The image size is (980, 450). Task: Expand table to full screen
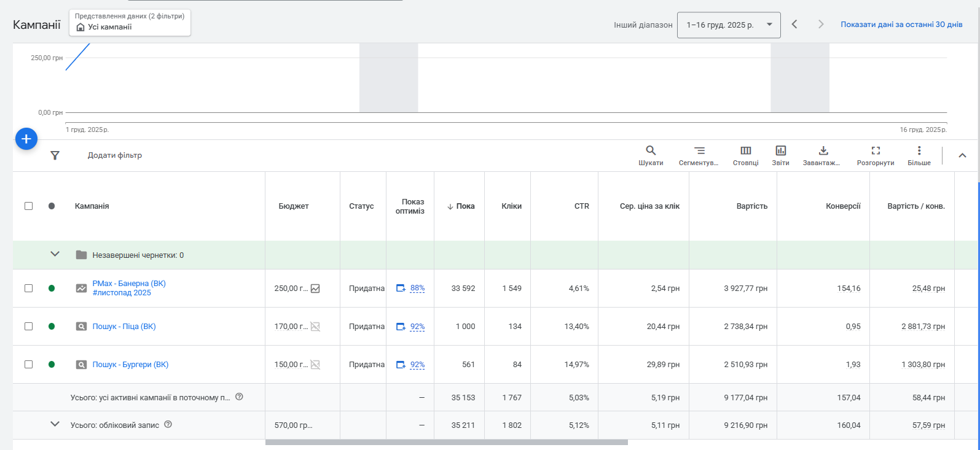click(876, 151)
